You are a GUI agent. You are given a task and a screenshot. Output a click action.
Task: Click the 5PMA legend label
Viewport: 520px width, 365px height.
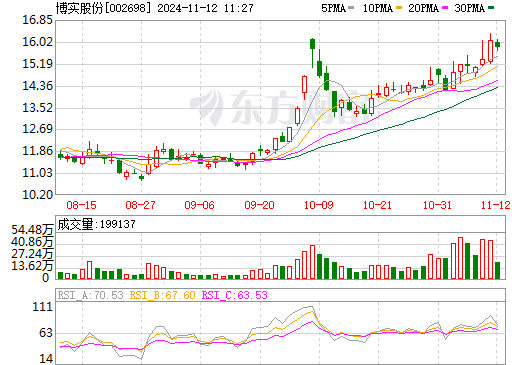333,8
